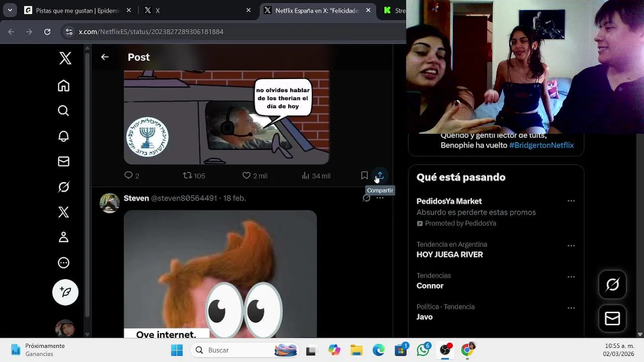
Task: Open Steven's cartoon eyes image
Action: tap(220, 274)
